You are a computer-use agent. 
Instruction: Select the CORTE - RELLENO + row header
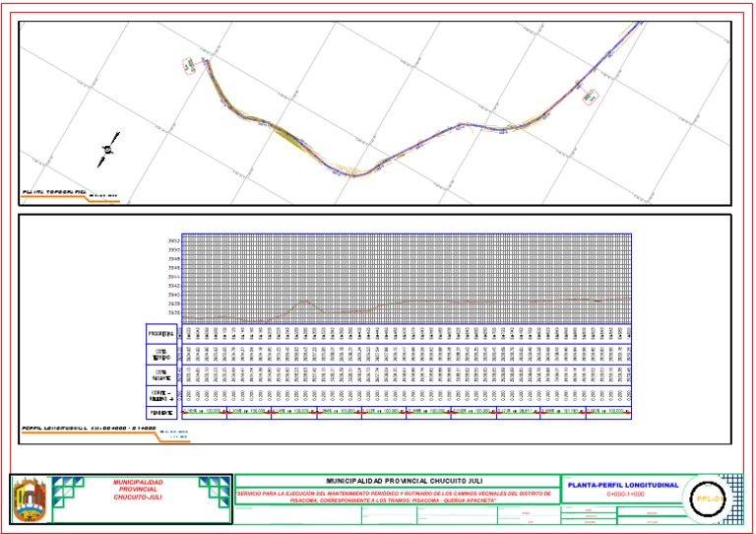(161, 395)
